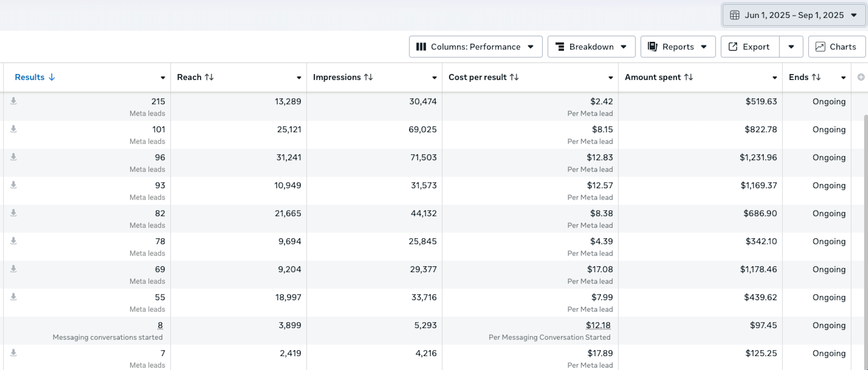Expand Export options dropdown arrow
The image size is (868, 370).
pyautogui.click(x=791, y=47)
